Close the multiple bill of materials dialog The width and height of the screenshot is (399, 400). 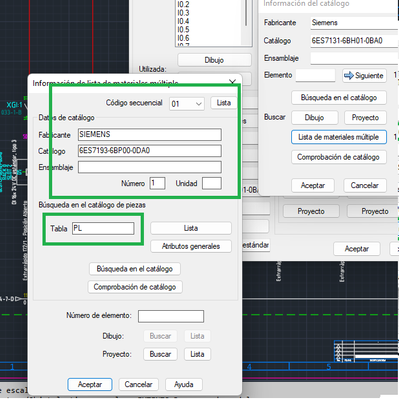(233, 82)
